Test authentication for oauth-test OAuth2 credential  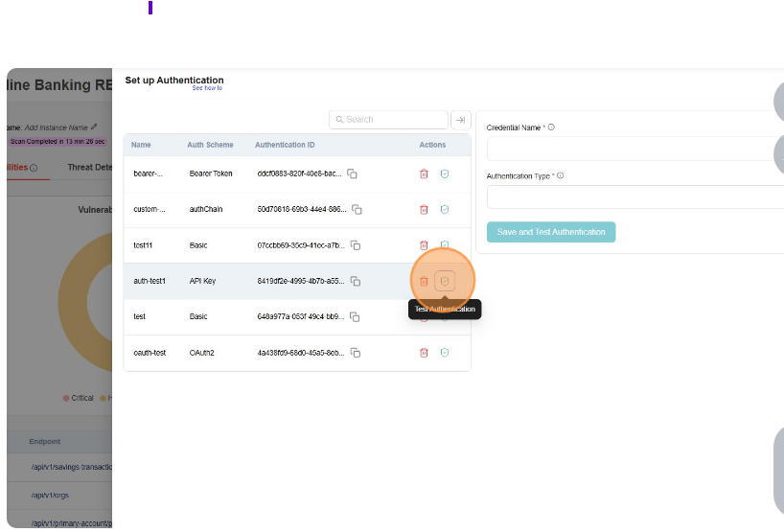coord(445,353)
